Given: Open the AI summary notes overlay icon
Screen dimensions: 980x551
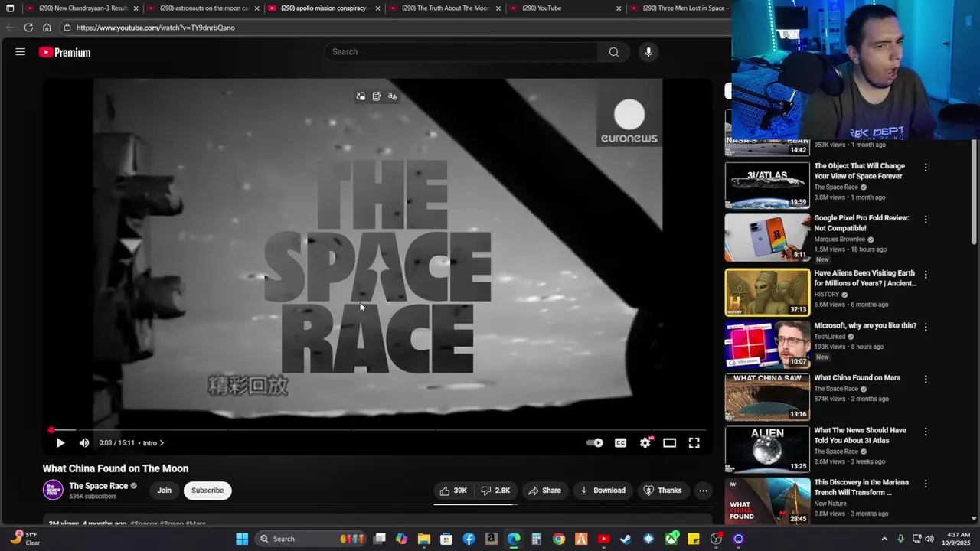Looking at the screenshot, I should [x=377, y=96].
